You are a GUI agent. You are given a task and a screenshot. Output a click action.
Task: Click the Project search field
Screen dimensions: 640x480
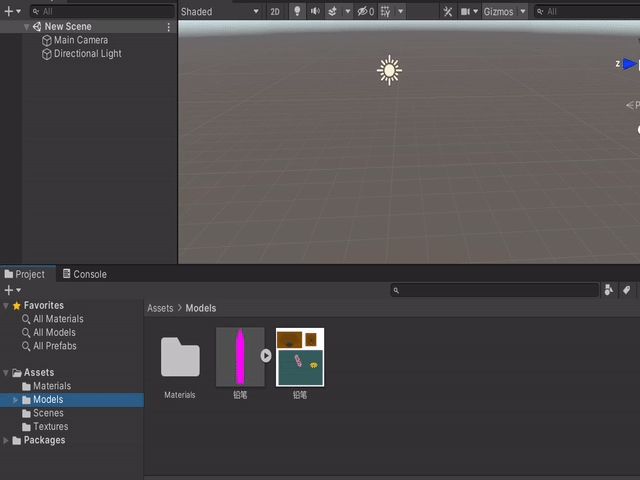coord(494,290)
